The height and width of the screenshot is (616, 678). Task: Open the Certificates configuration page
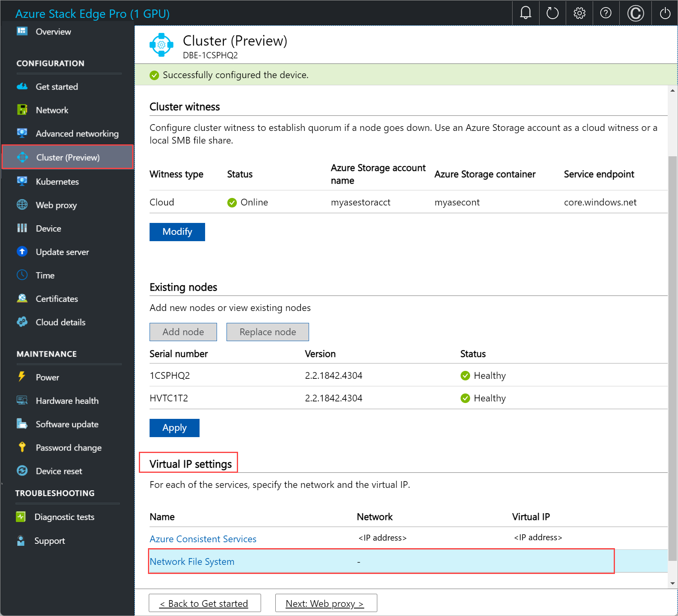(57, 299)
